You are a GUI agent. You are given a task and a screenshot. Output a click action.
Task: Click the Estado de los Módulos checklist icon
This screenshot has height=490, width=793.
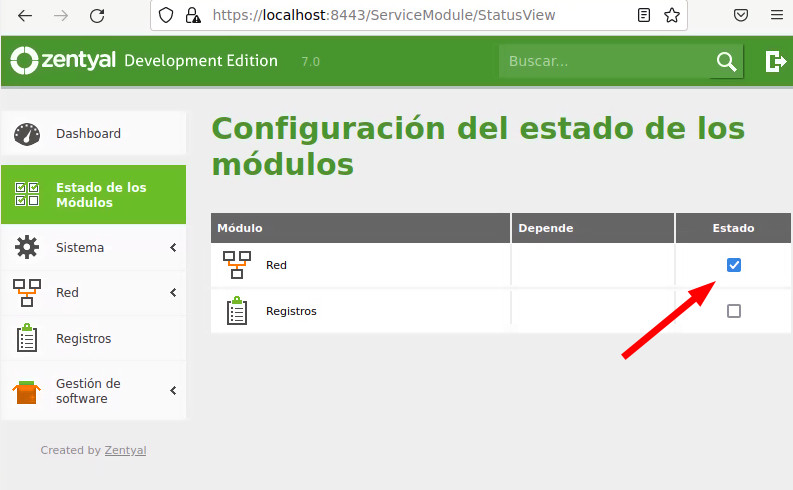click(x=27, y=194)
